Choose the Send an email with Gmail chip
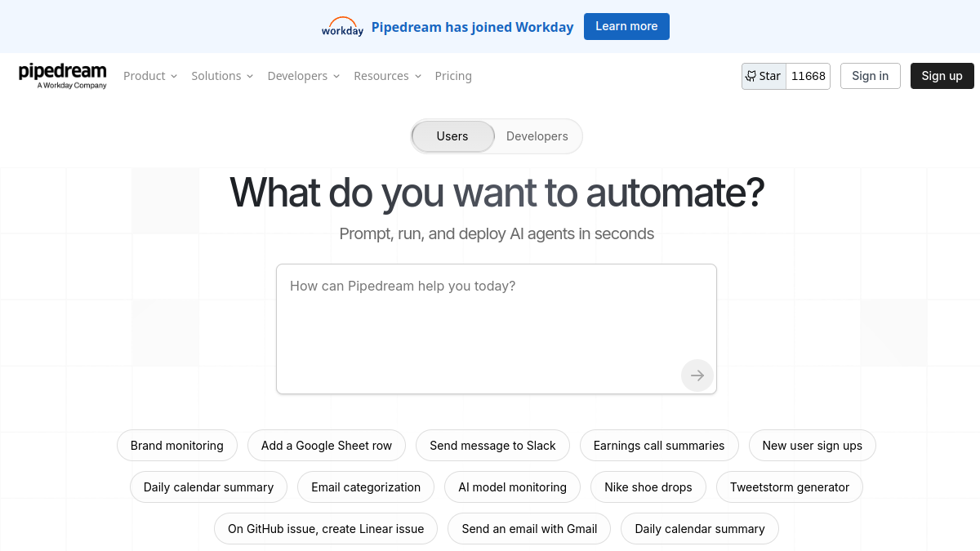Screen dimensions: 980x551 (x=529, y=529)
